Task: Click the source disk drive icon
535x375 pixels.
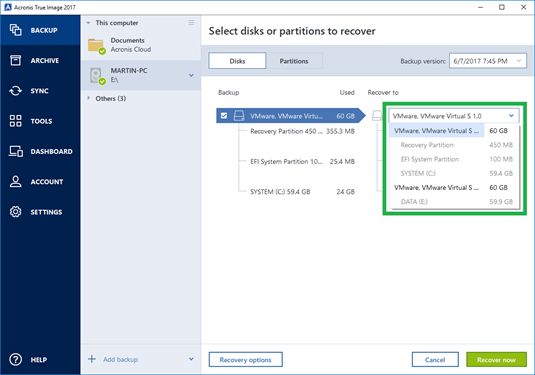Action: pyautogui.click(x=239, y=116)
